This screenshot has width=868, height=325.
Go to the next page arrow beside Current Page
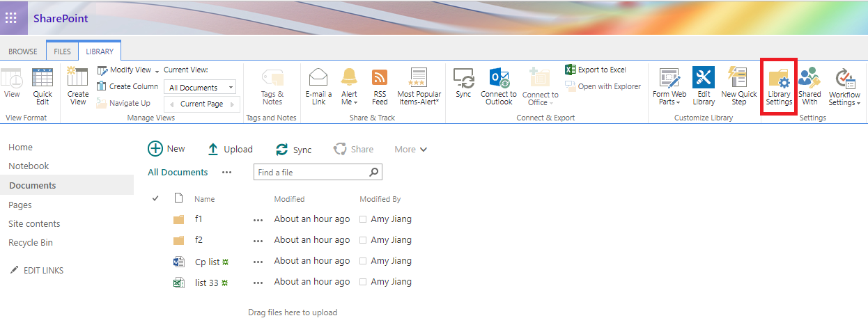tap(234, 104)
